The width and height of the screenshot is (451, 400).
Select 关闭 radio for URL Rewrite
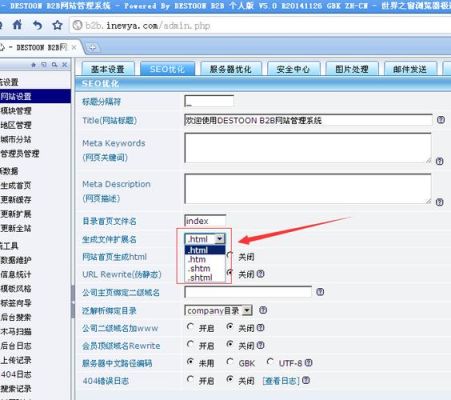pos(230,273)
